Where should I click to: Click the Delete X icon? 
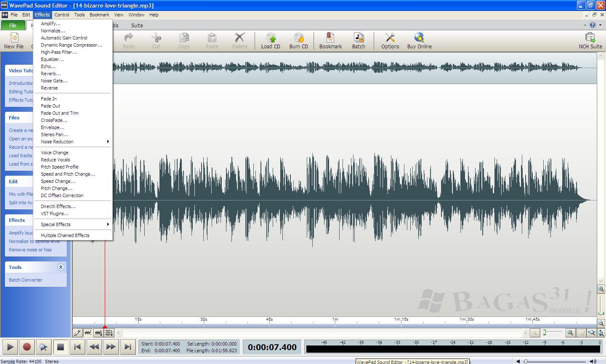tap(239, 41)
